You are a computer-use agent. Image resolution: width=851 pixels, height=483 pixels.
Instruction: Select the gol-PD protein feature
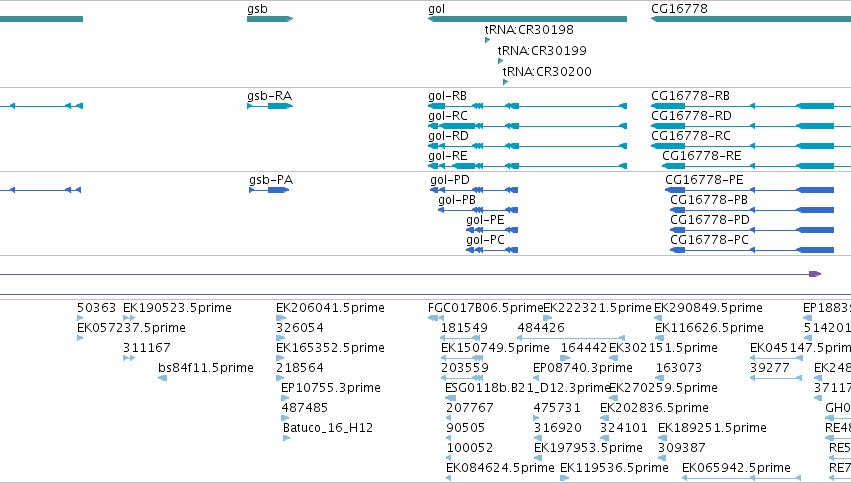(x=474, y=190)
